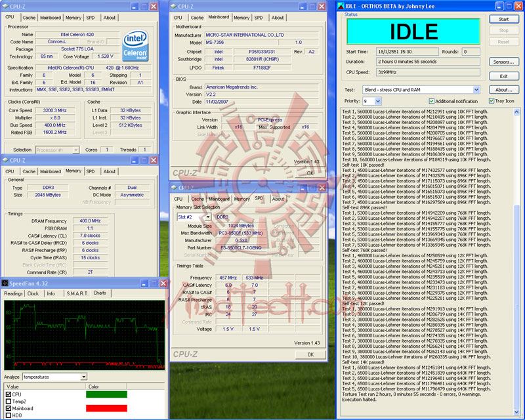This screenshot has height=420, width=525.
Task: Click the SpeedFan title bar icon
Action: [5, 283]
